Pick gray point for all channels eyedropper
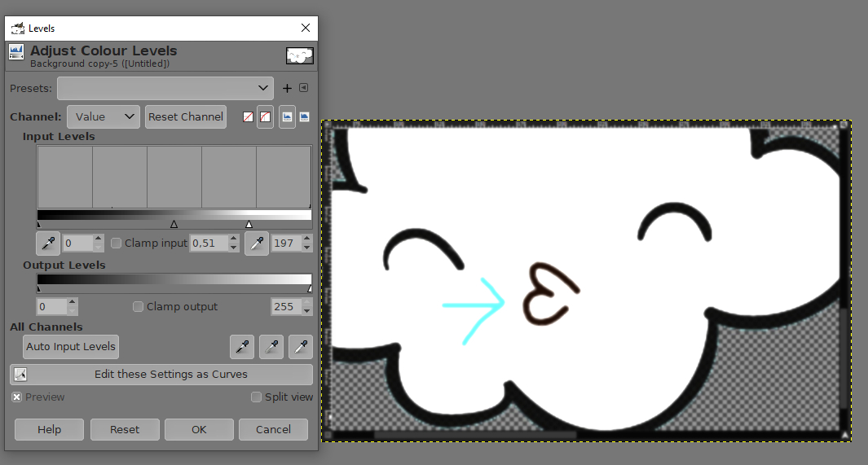868x465 pixels. (x=271, y=347)
